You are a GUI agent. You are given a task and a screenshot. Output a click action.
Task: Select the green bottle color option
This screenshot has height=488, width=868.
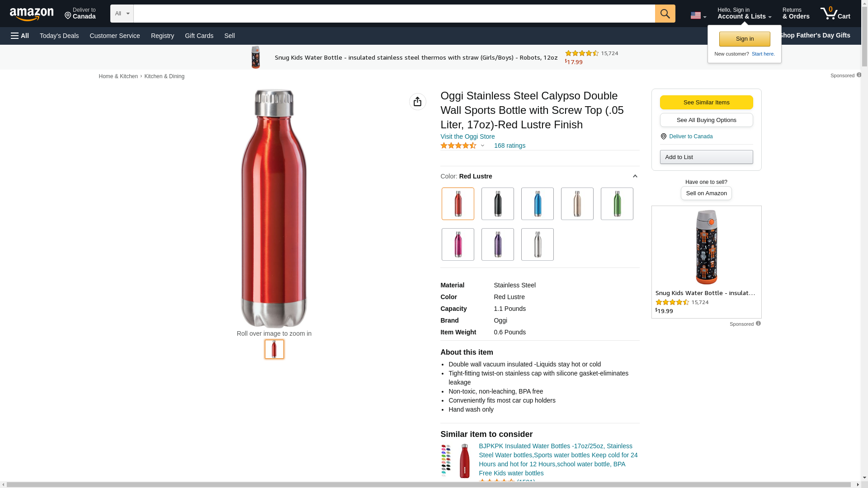point(617,204)
